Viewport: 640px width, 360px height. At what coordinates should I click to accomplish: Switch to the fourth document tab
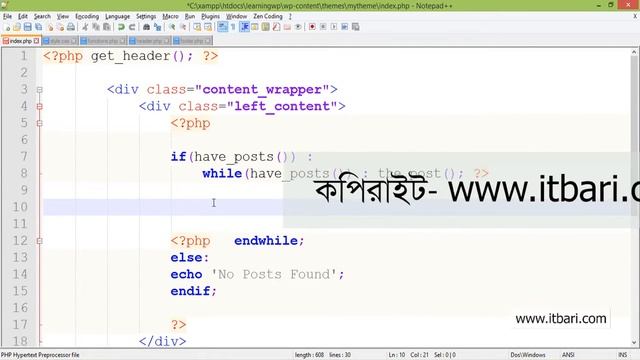(149, 41)
